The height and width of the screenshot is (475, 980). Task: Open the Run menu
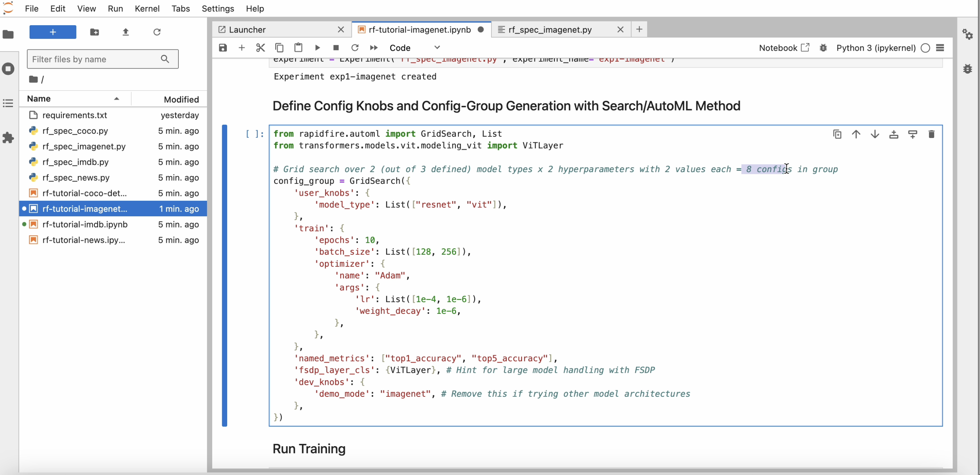tap(115, 8)
